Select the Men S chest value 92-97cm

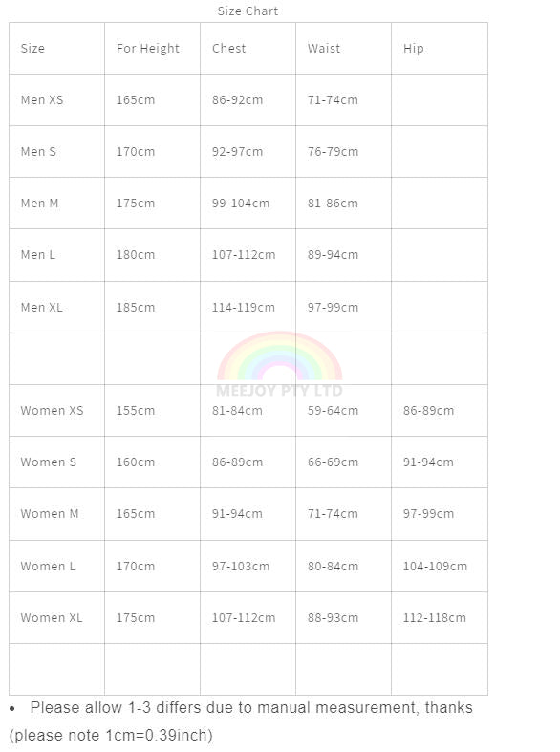click(x=237, y=152)
